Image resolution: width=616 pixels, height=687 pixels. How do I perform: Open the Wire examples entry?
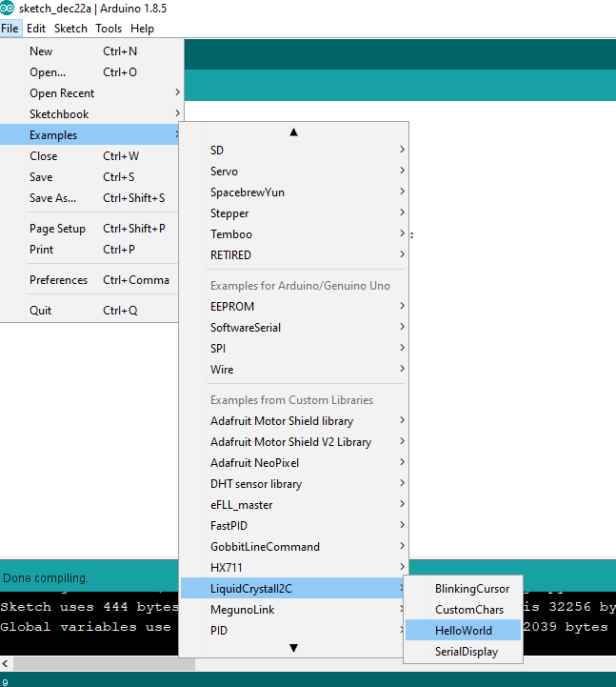point(294,370)
